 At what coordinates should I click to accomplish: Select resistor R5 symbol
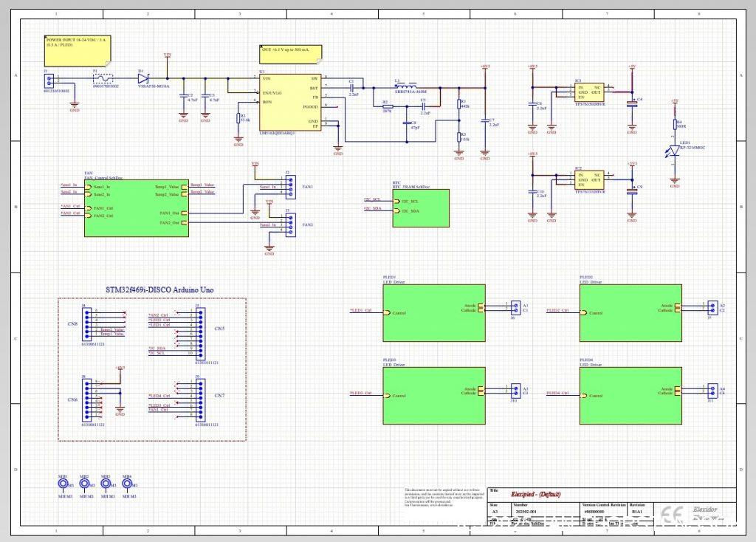coord(459,137)
